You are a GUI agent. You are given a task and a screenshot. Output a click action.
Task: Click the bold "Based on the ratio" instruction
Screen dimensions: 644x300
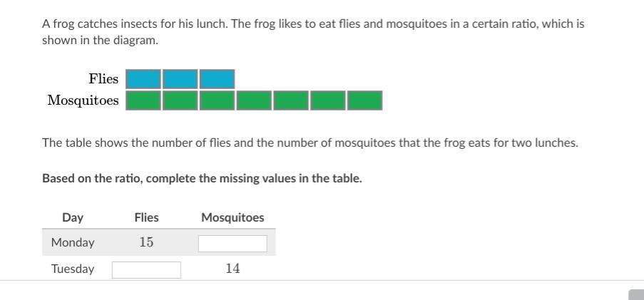(202, 178)
